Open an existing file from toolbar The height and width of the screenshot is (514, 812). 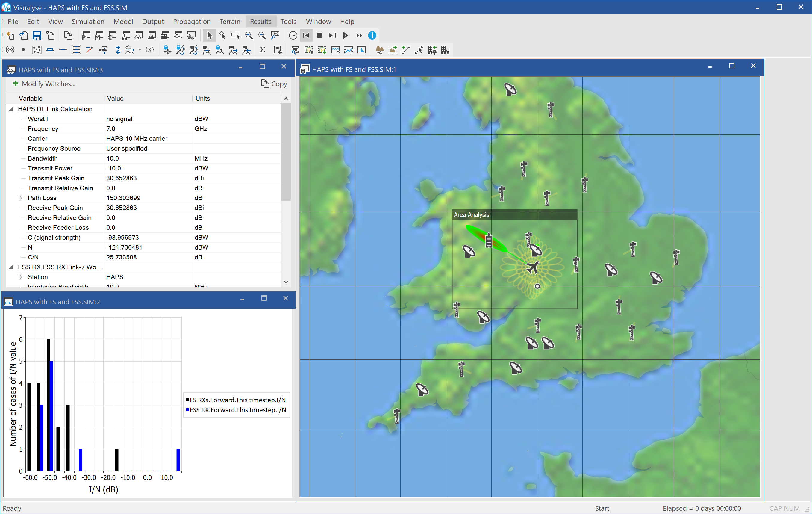coord(24,35)
